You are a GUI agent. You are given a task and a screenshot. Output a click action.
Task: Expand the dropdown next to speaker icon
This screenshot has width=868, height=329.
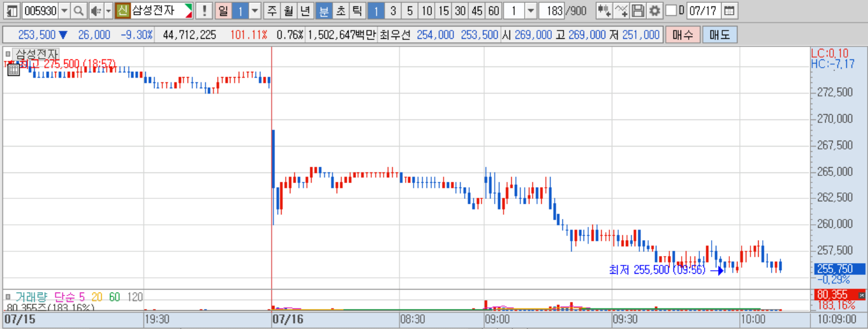pos(108,11)
